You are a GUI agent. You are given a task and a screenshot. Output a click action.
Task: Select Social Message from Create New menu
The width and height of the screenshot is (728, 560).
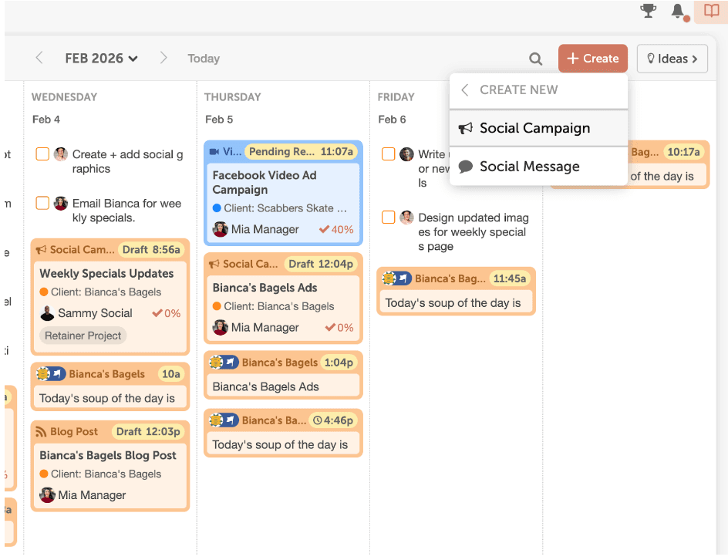coord(529,167)
